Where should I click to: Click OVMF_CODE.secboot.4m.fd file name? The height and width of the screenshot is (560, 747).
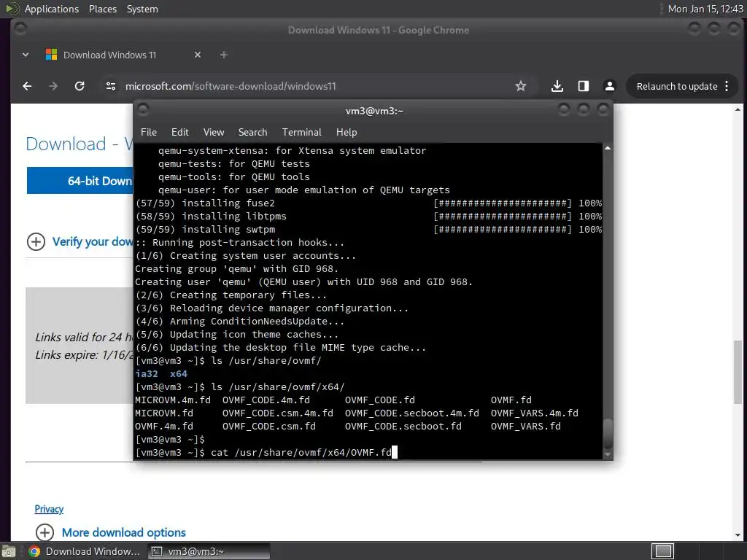click(x=411, y=413)
